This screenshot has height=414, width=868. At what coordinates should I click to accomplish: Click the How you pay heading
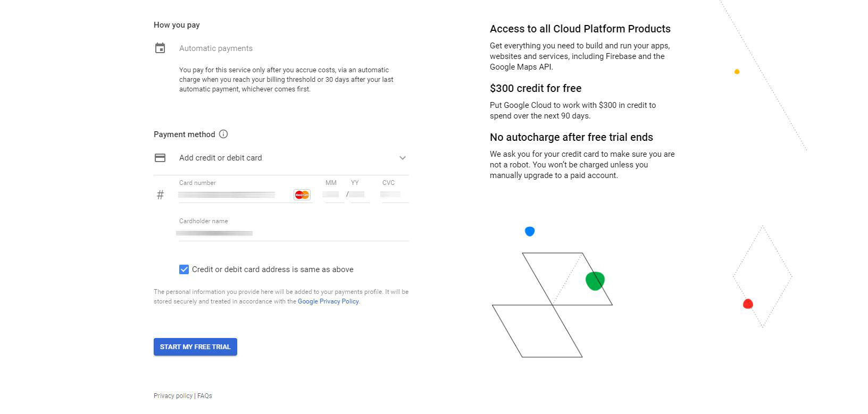[x=177, y=25]
